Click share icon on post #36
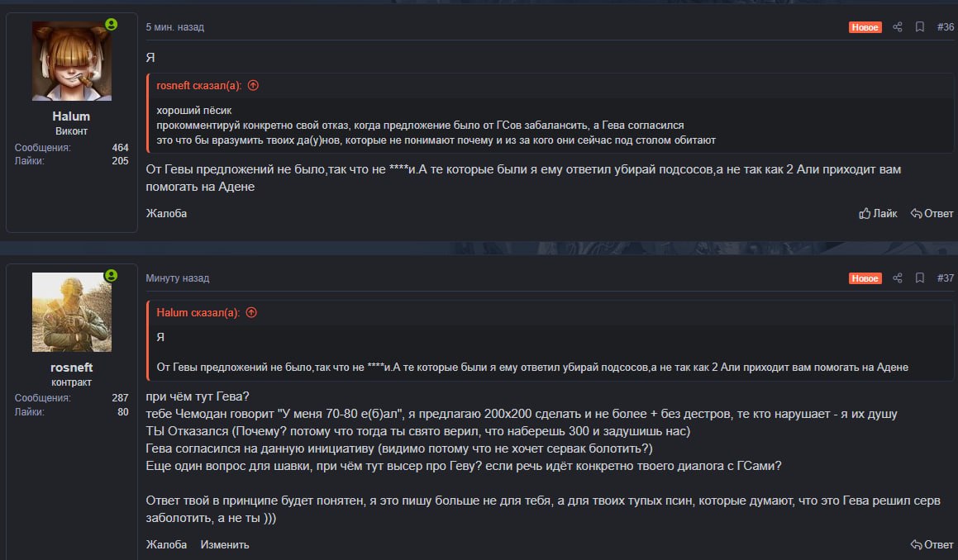The height and width of the screenshot is (560, 958). pyautogui.click(x=897, y=27)
